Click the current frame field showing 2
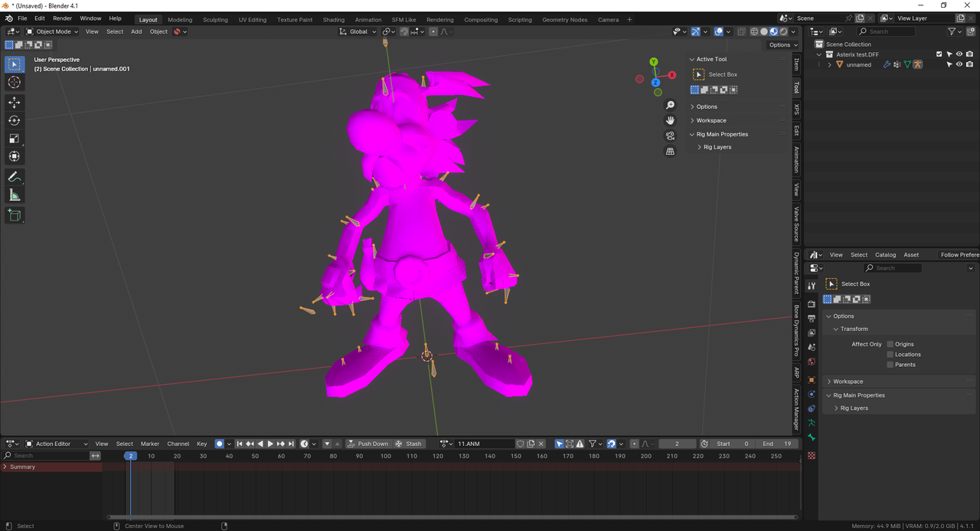 point(677,444)
